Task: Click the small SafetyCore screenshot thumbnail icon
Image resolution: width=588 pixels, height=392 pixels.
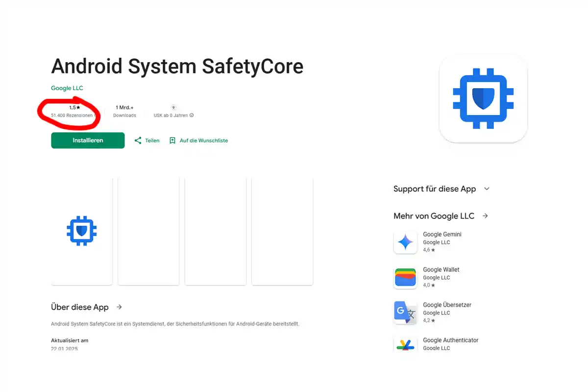Action: pos(81,231)
